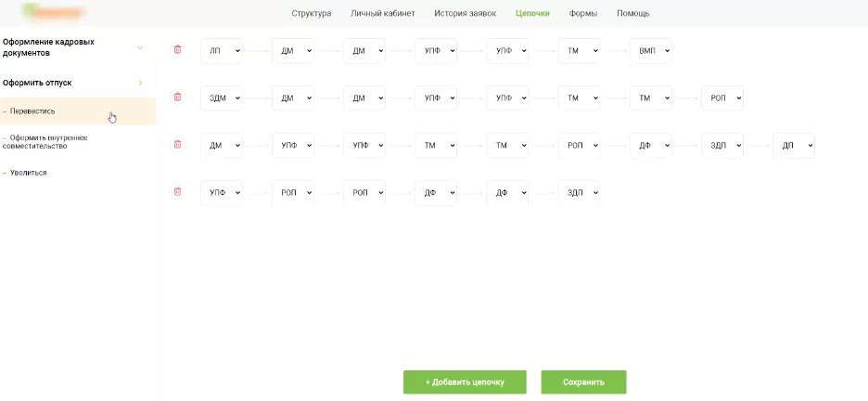The height and width of the screenshot is (401, 868).
Task: Click trash icon for third chain row
Action: click(x=178, y=144)
